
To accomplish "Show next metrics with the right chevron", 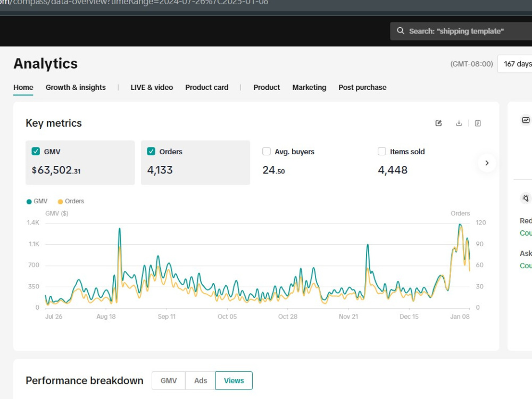I will pyautogui.click(x=487, y=163).
